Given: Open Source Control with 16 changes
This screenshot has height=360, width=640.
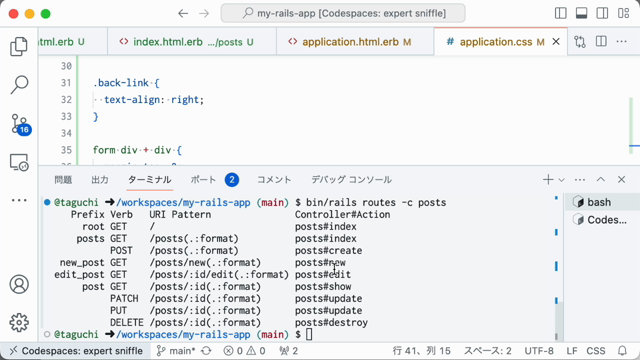Looking at the screenshot, I should coord(20,124).
